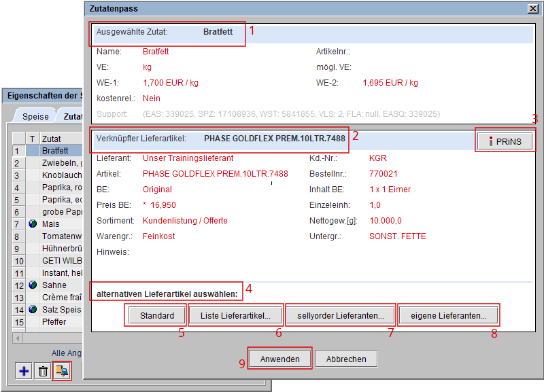
Task: Click the globe icon beside Mais
Action: [32, 224]
